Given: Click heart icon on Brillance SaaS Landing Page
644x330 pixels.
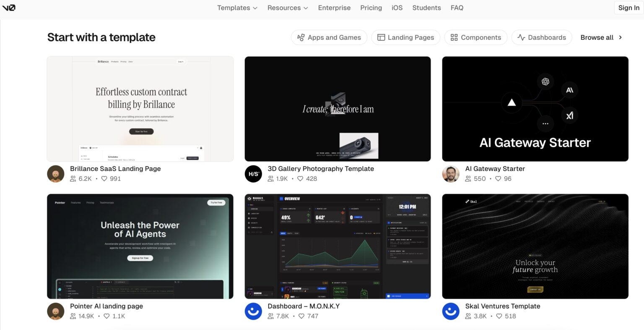Looking at the screenshot, I should (x=104, y=179).
